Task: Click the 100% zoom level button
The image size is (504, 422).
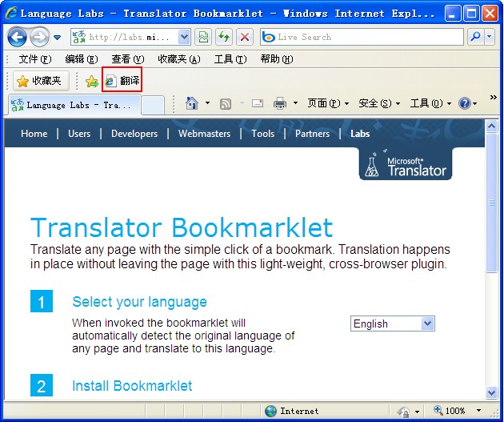Action: (x=450, y=411)
